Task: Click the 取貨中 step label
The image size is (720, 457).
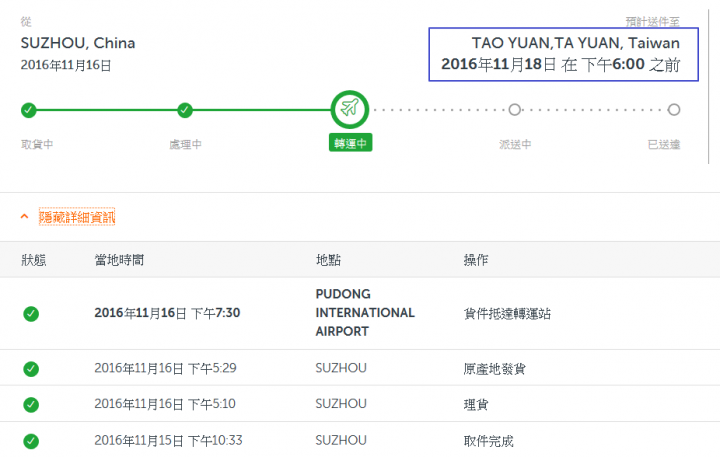Action: (37, 144)
